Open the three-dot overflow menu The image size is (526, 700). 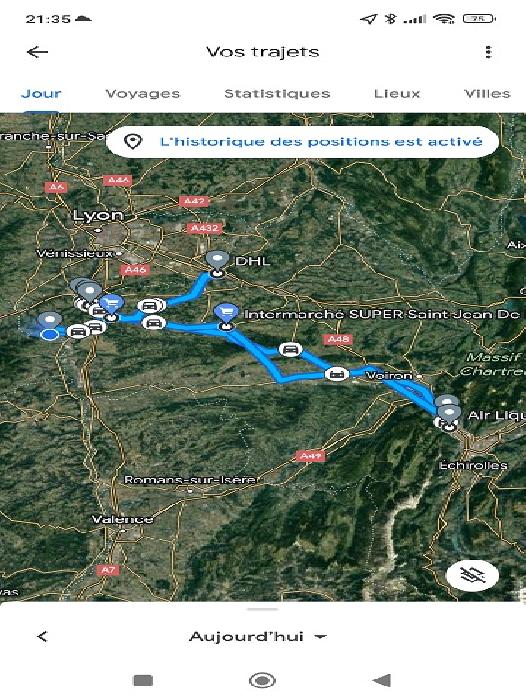tap(488, 52)
